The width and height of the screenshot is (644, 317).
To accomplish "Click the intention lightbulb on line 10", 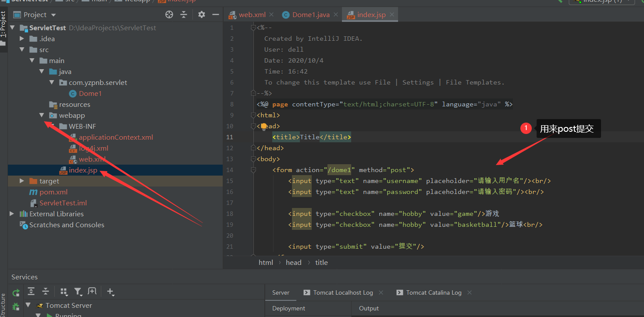I will pyautogui.click(x=264, y=127).
